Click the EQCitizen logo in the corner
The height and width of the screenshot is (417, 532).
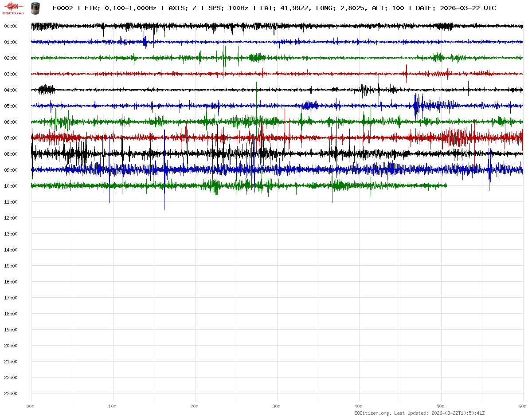pyautogui.click(x=14, y=8)
